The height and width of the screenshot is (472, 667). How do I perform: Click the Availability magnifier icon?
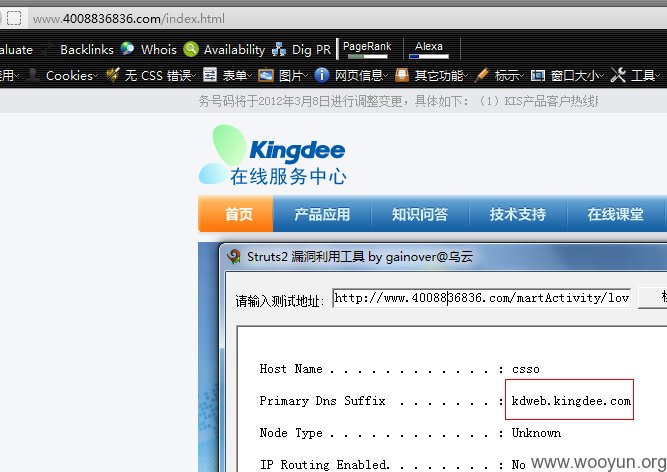[x=191, y=49]
